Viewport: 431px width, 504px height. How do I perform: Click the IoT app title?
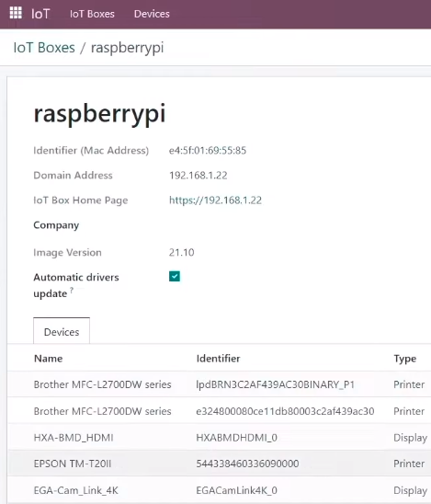pyautogui.click(x=40, y=14)
